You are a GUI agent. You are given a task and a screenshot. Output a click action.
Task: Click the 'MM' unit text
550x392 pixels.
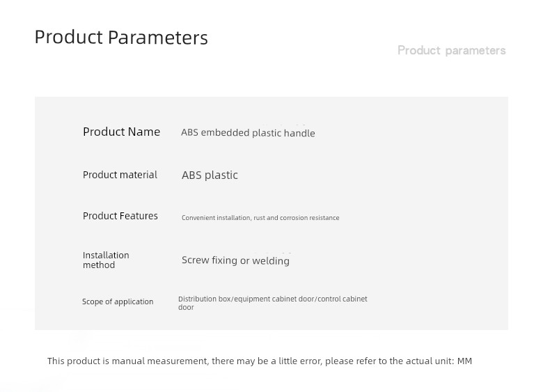coord(464,361)
